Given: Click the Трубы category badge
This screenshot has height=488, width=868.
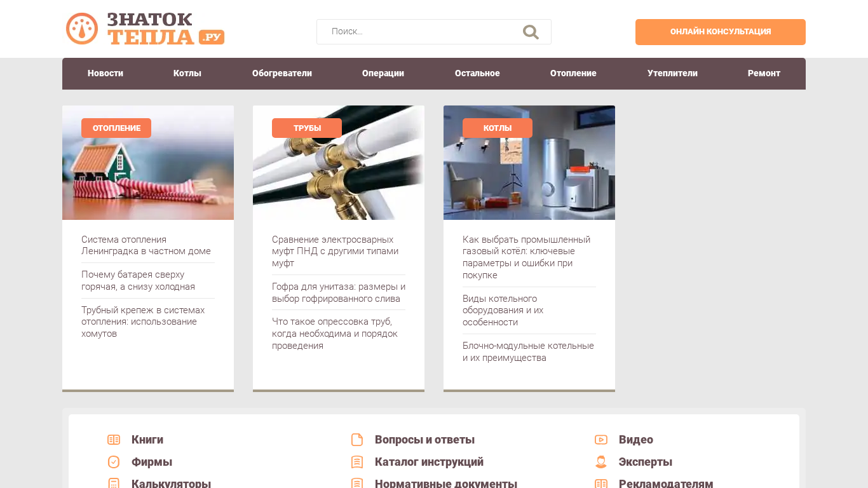Looking at the screenshot, I should tap(307, 128).
